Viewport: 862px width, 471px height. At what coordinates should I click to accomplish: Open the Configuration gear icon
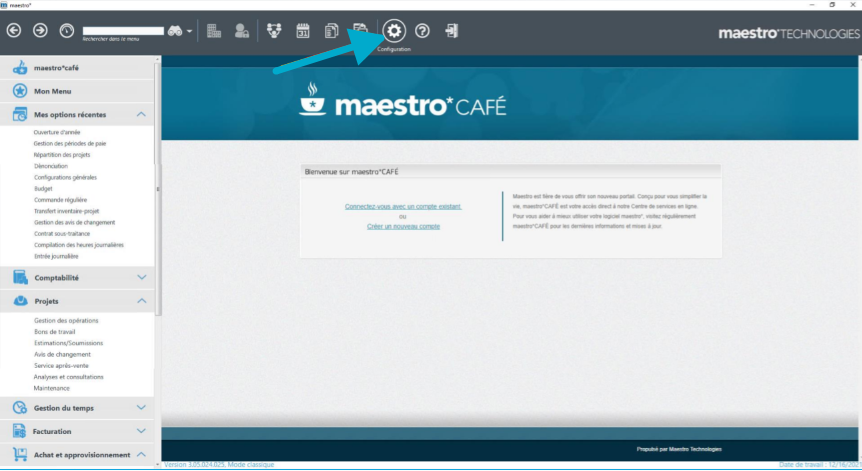(x=394, y=31)
